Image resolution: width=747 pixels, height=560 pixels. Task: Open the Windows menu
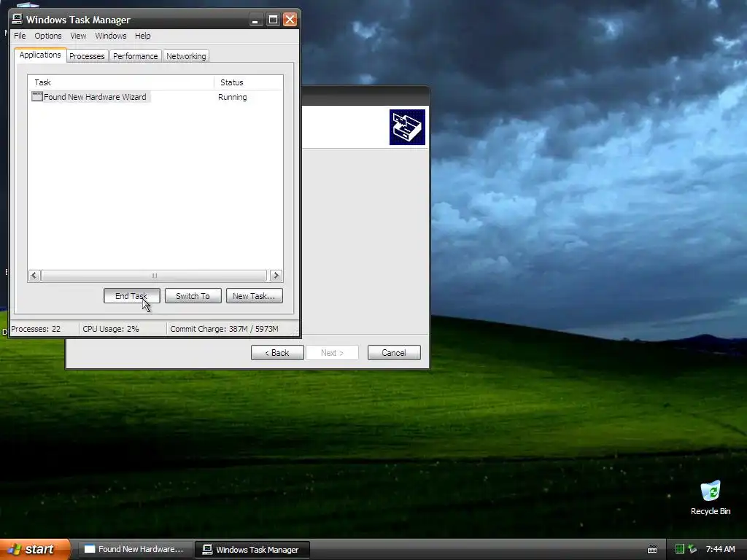click(x=111, y=36)
